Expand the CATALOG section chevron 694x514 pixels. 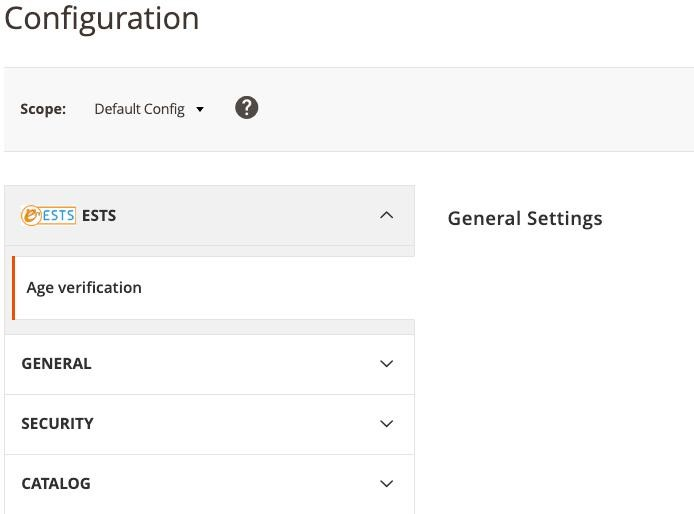[386, 484]
